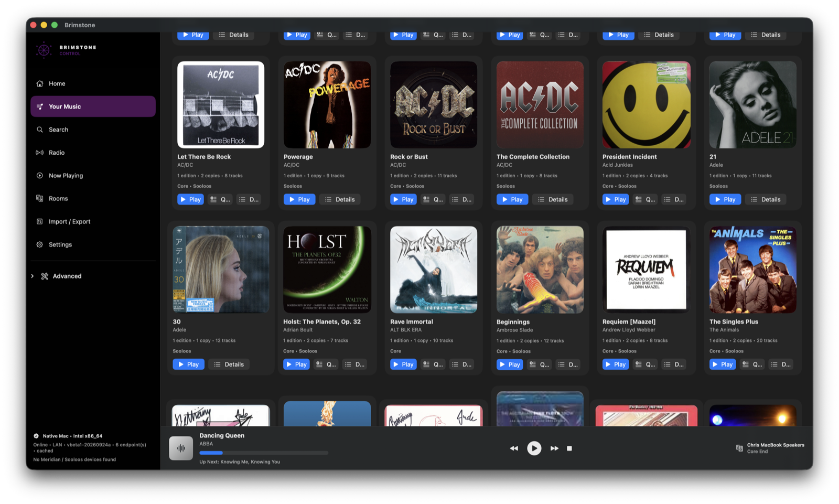Click the Import / Export sidebar icon

pyautogui.click(x=39, y=221)
